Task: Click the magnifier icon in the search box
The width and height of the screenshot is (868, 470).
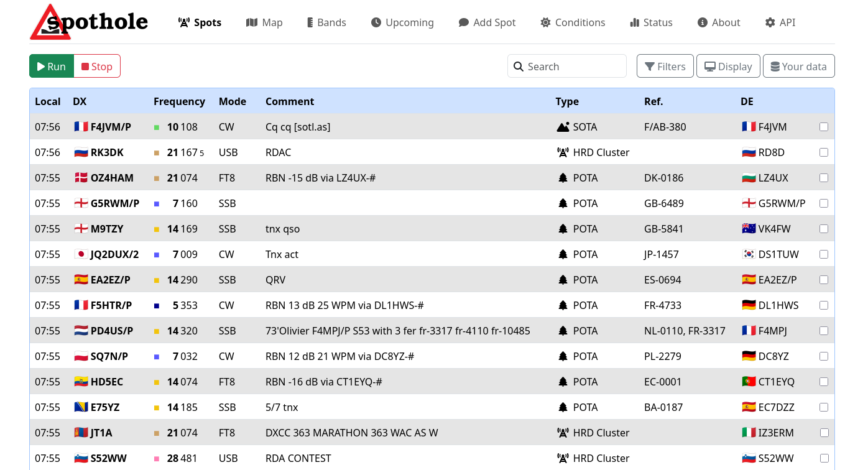Action: (x=519, y=67)
